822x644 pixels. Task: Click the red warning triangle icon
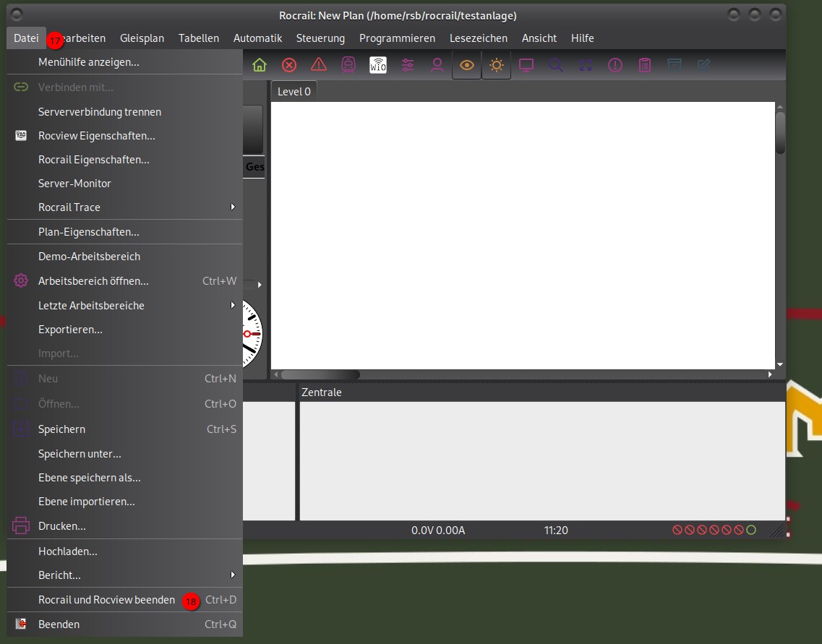coord(319,65)
